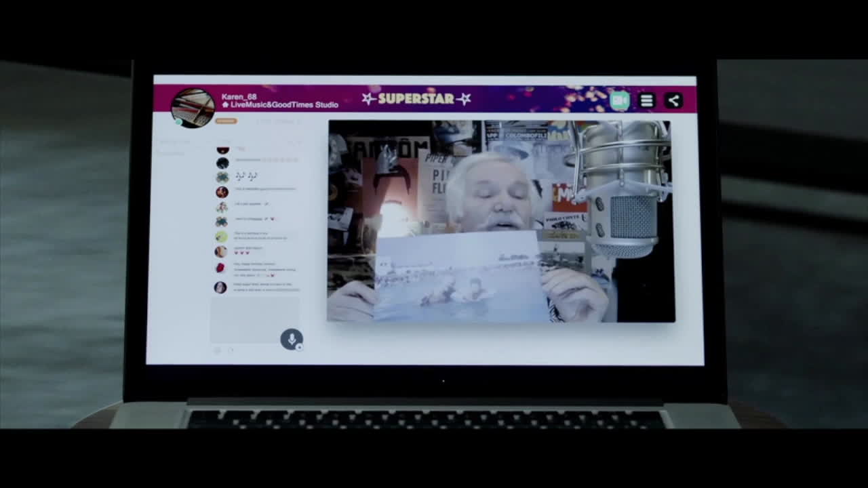The height and width of the screenshot is (488, 868).
Task: Select the music notes chat message
Action: 245,176
